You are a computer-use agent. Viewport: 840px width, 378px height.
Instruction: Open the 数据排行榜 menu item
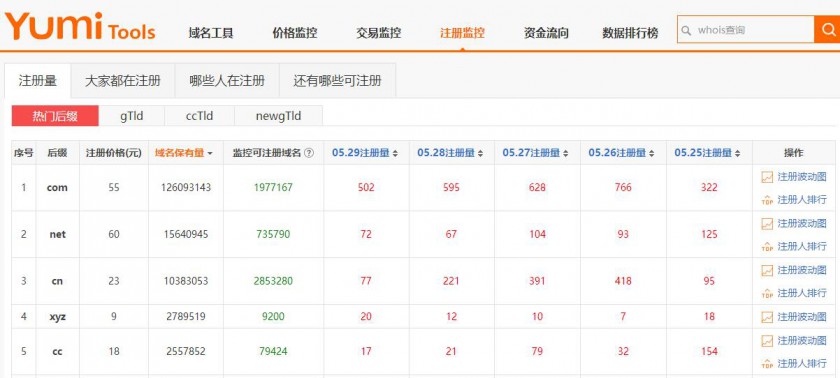click(x=630, y=33)
